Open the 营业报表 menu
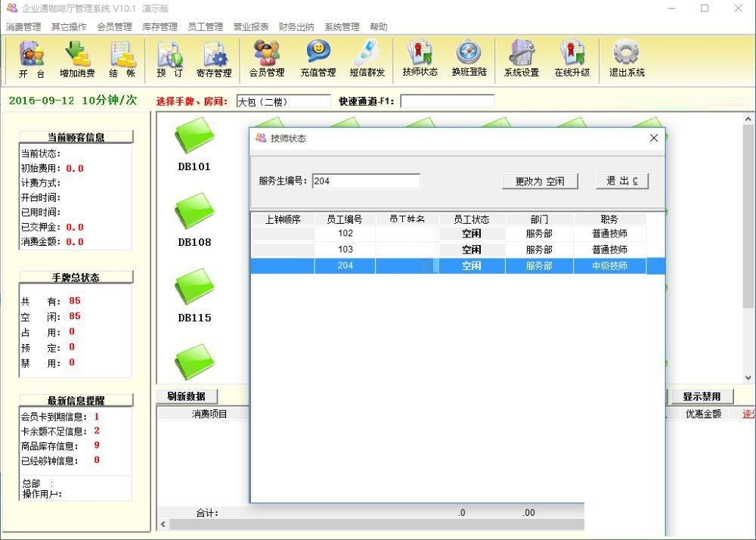This screenshot has height=540, width=756. coord(250,26)
